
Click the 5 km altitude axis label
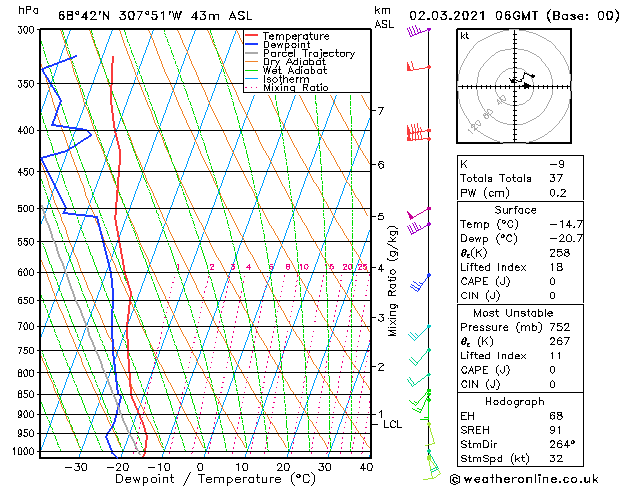coord(380,217)
